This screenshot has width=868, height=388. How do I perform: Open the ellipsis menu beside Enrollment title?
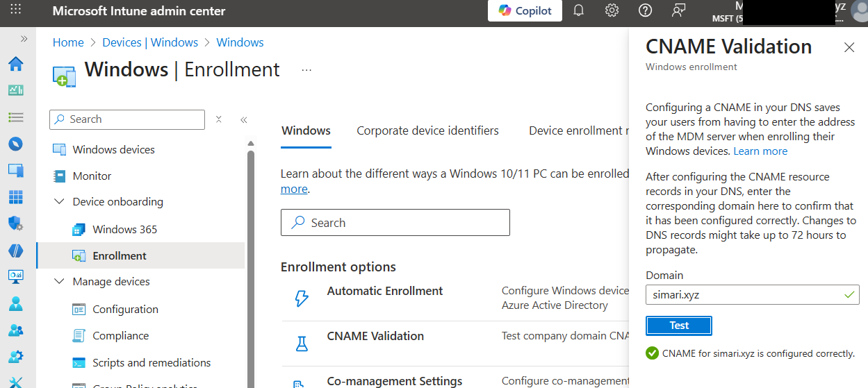[x=306, y=70]
